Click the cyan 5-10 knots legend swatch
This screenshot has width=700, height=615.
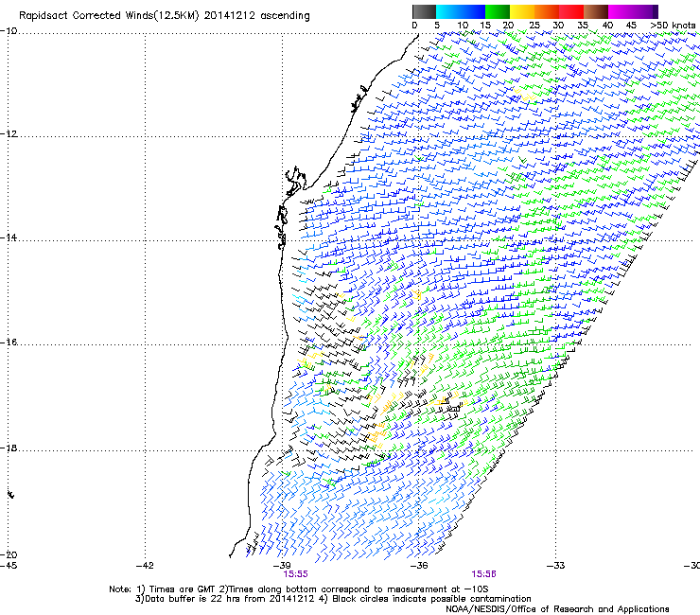[x=448, y=11]
